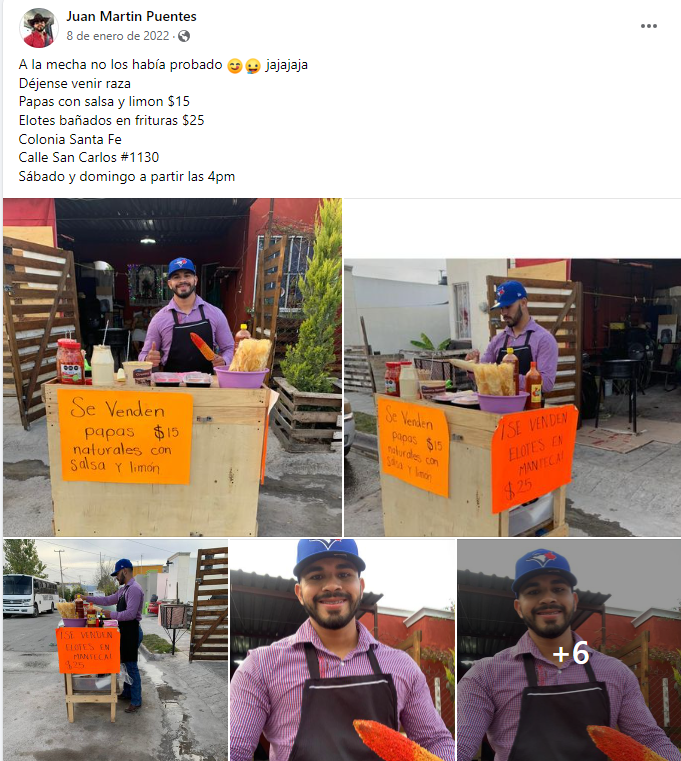Click the Calle San Carlos #1130 text
This screenshot has width=681, height=761.
(89, 157)
